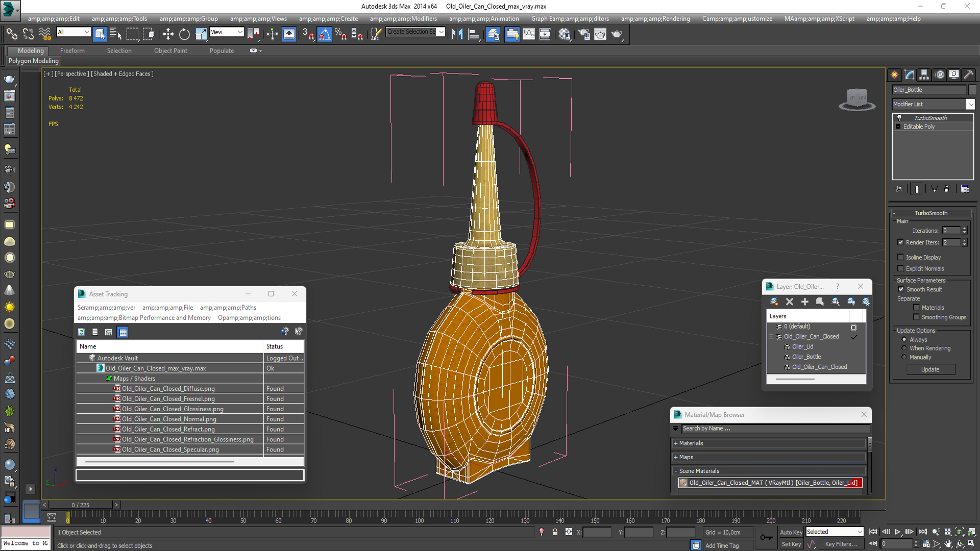Viewport: 980px width, 551px height.
Task: Click the Rotate tool icon
Action: coord(183,34)
